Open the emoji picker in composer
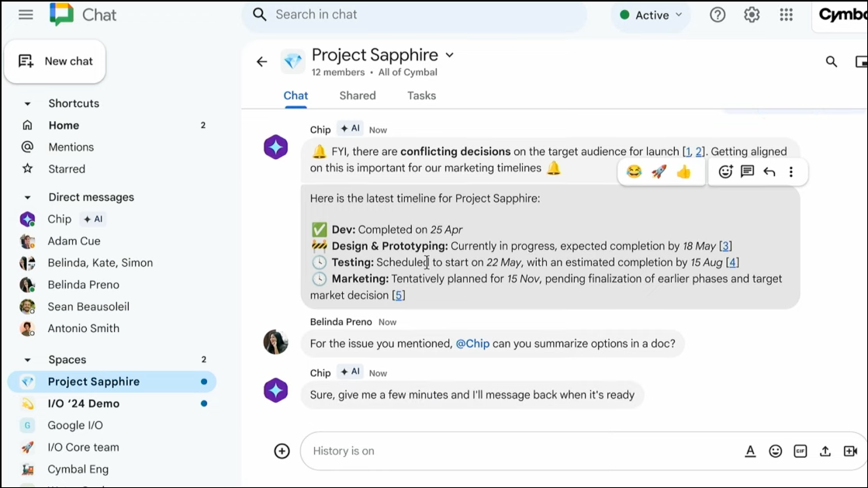868x488 pixels. pos(776,452)
